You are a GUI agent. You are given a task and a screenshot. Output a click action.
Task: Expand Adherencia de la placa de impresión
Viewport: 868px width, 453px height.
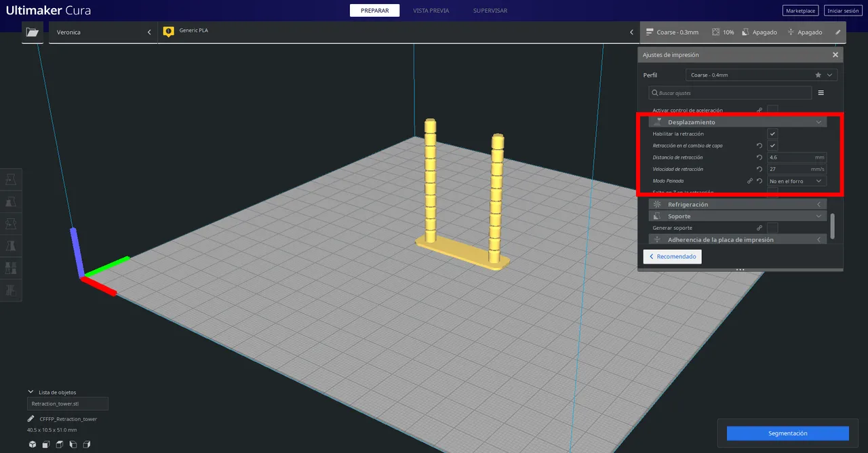coord(737,239)
